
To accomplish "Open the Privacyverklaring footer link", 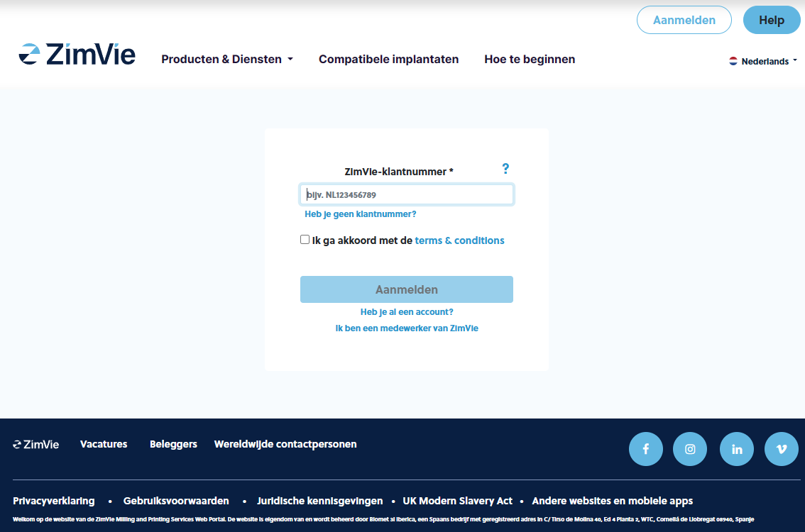I will [x=54, y=501].
